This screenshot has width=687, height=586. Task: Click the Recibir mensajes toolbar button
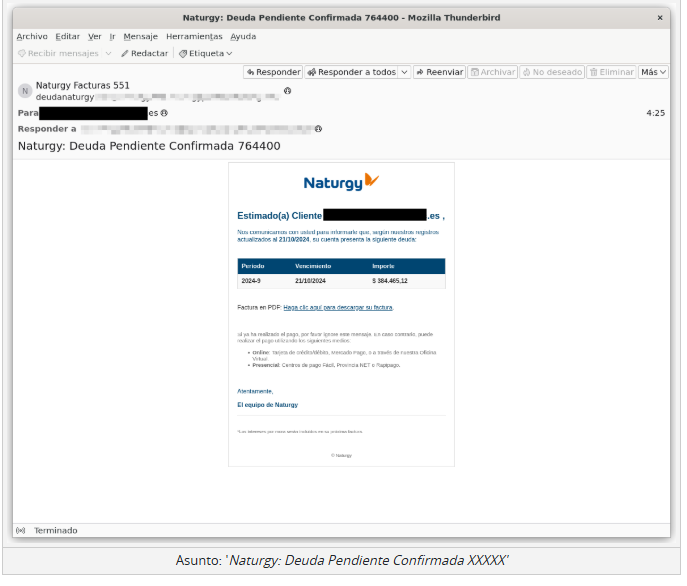(x=58, y=53)
